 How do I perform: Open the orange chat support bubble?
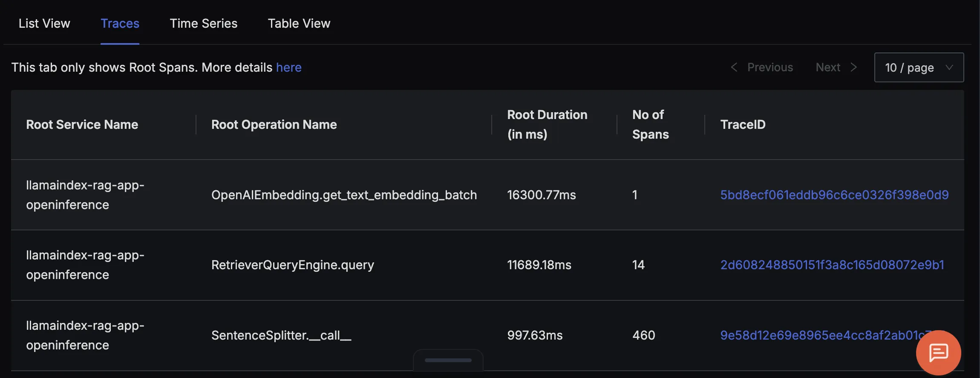point(938,353)
